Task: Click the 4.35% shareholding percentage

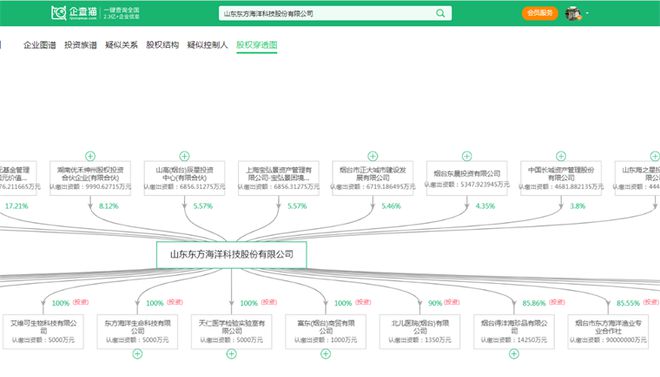Action: click(x=485, y=206)
